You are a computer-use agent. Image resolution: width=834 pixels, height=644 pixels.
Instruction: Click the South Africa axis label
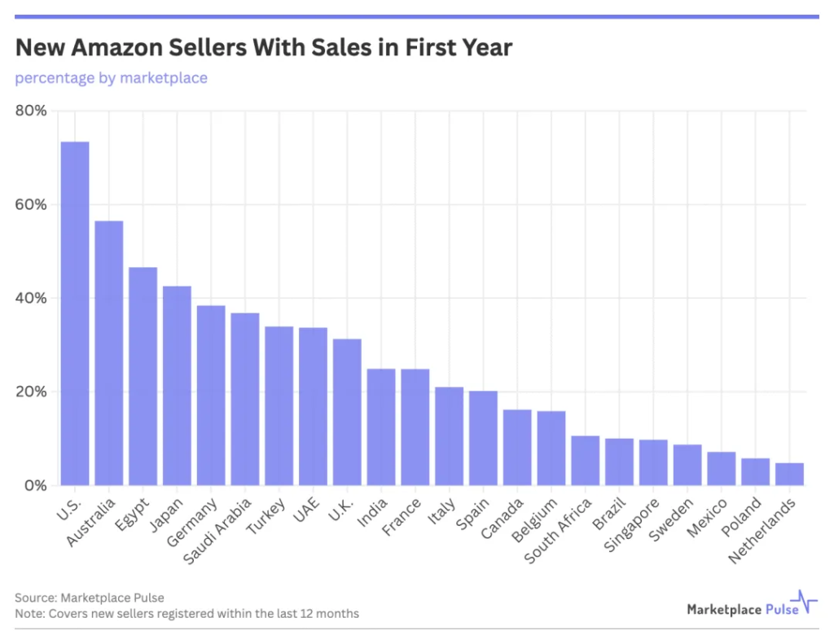click(x=557, y=531)
